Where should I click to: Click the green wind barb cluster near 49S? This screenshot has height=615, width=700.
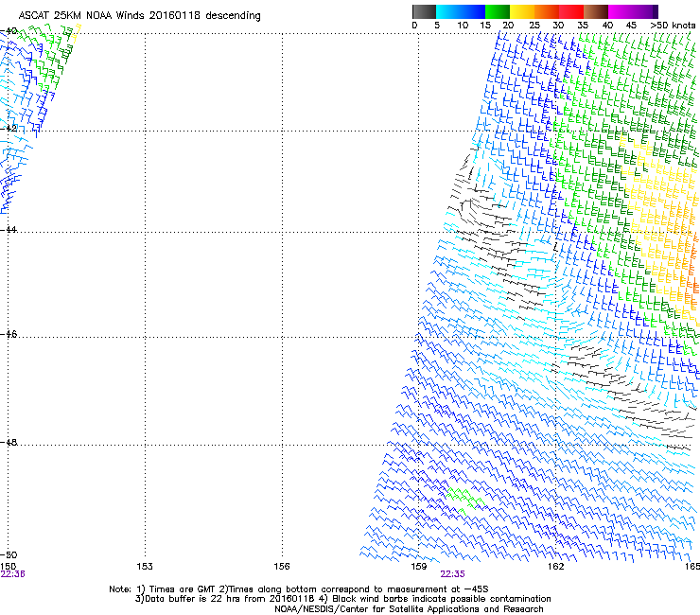click(x=464, y=501)
